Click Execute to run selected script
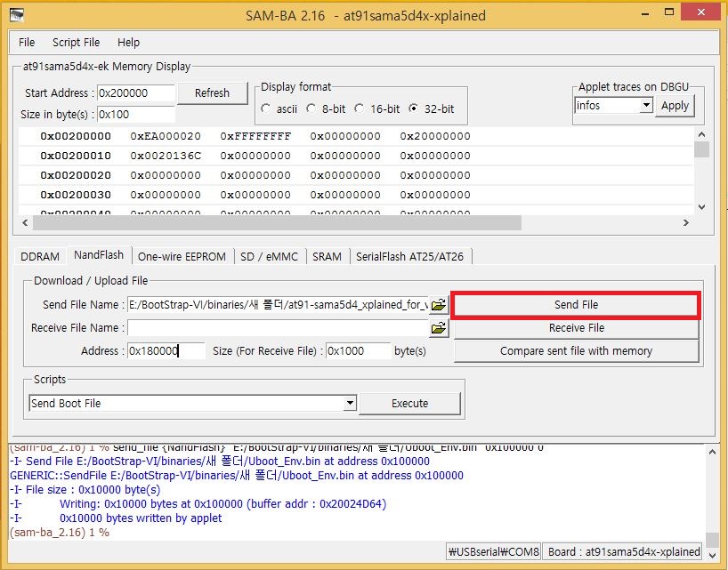 [x=409, y=404]
